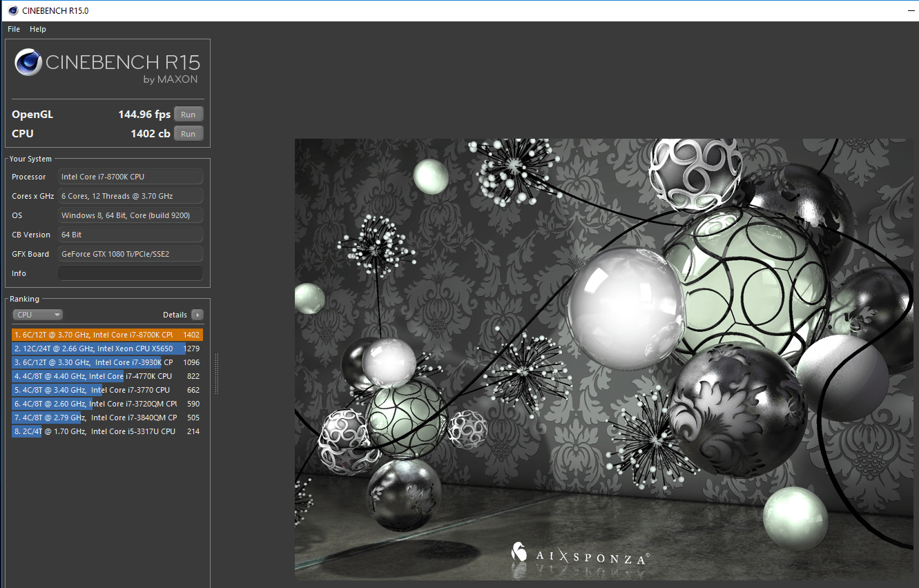Select the Core i7-8700K ranking entry

click(107, 335)
